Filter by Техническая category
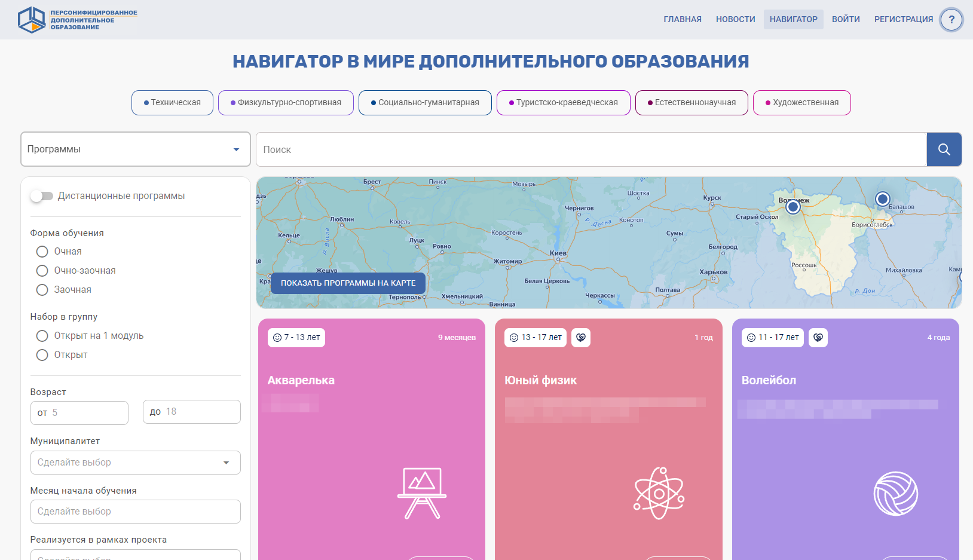Viewport: 973px width, 560px height. (x=172, y=103)
